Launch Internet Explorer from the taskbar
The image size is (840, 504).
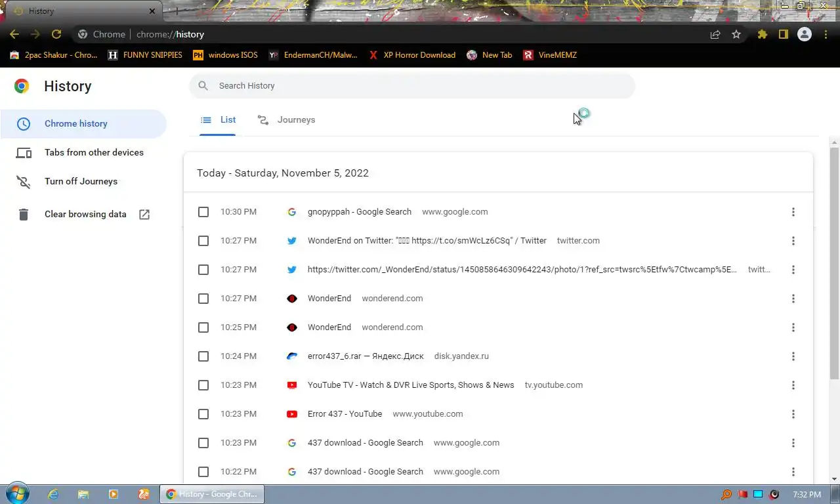pyautogui.click(x=53, y=494)
